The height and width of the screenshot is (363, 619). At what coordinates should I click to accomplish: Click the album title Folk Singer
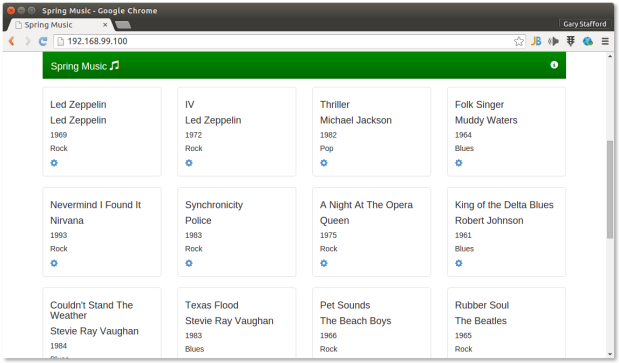(479, 105)
